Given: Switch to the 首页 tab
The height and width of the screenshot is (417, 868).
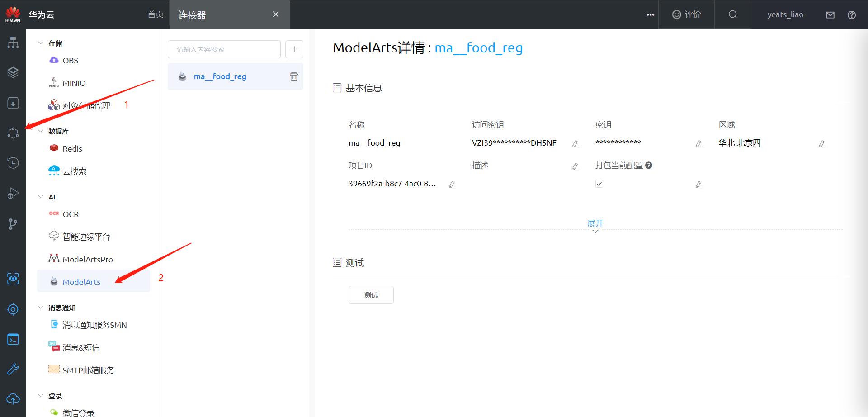Looking at the screenshot, I should pos(156,14).
